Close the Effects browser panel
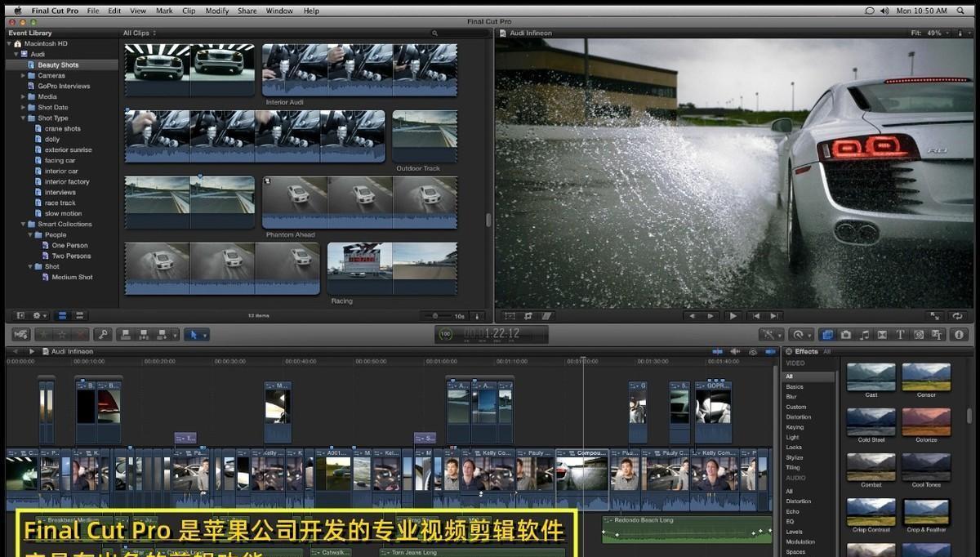This screenshot has width=980, height=557. coord(789,351)
